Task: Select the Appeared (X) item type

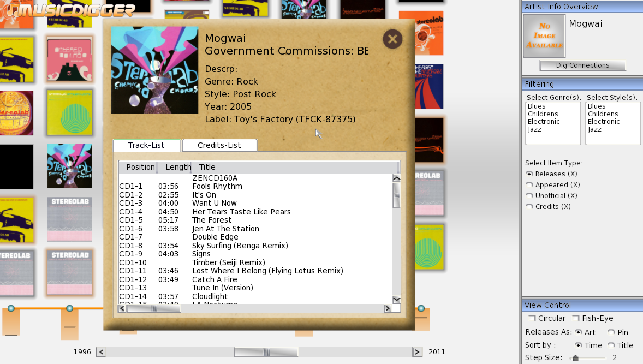Action: click(529, 185)
